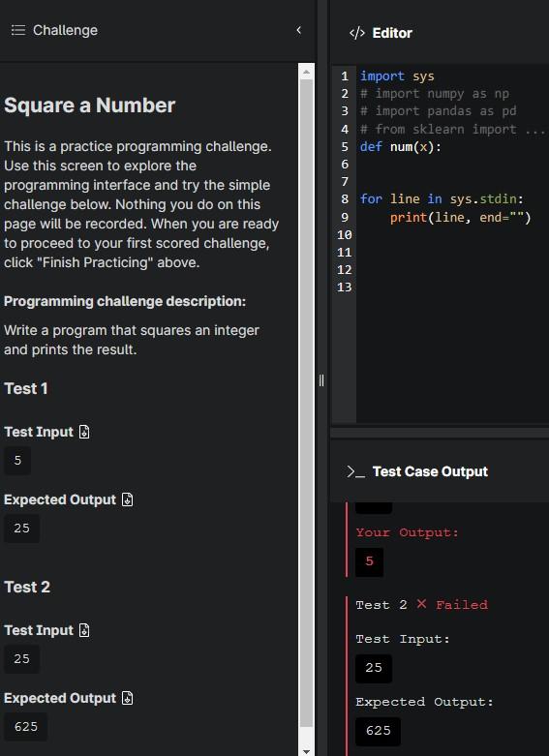The image size is (549, 756).
Task: Place cursor on 'import sys' code line
Action: 397,76
